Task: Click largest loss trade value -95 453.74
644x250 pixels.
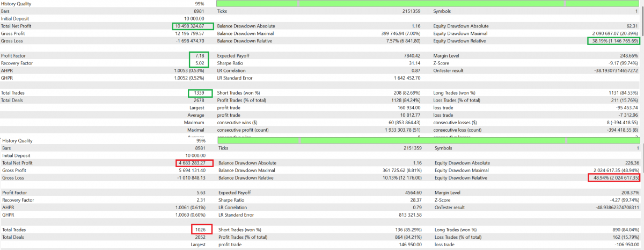Action: click(x=627, y=108)
